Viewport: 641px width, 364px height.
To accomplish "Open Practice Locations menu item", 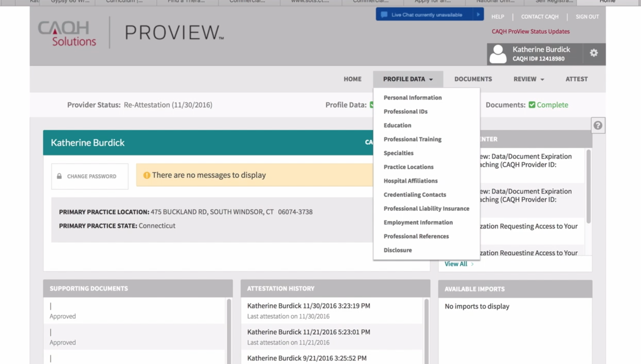I will click(408, 167).
